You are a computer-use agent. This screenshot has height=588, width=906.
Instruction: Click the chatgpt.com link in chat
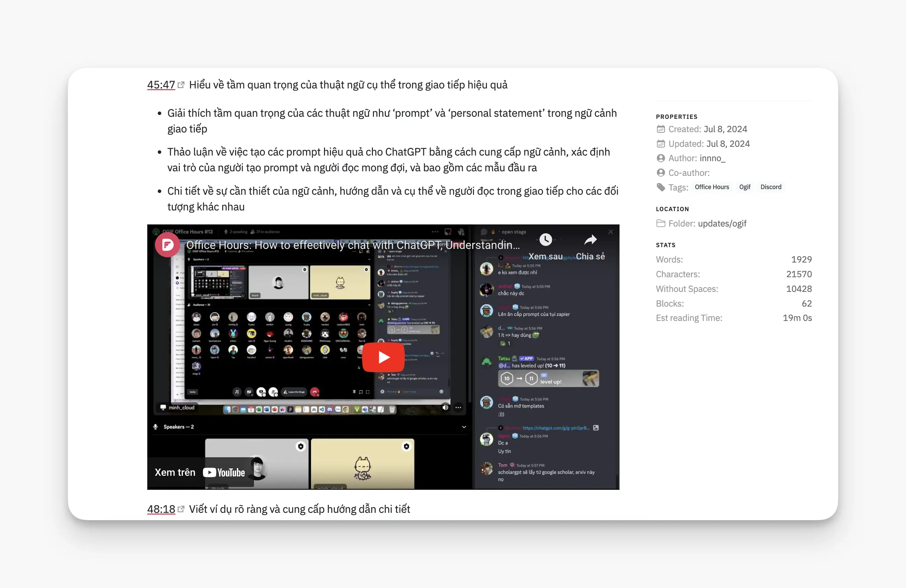tap(556, 428)
